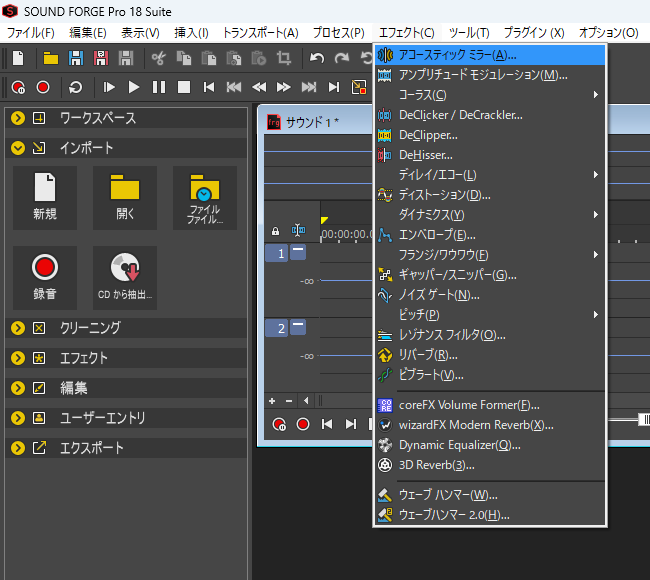650x580 pixels.
Task: Open the ツール(T) menu
Action: [469, 33]
